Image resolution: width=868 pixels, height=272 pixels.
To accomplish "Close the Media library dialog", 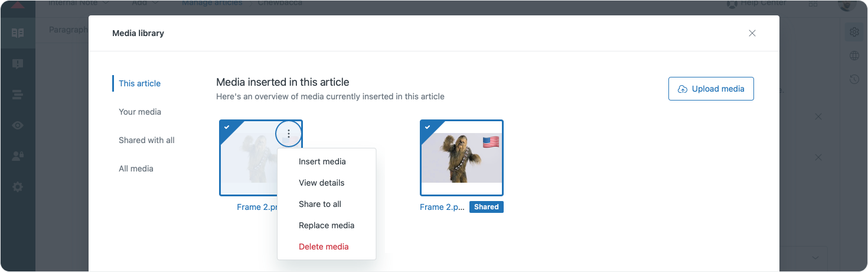I will pyautogui.click(x=752, y=33).
